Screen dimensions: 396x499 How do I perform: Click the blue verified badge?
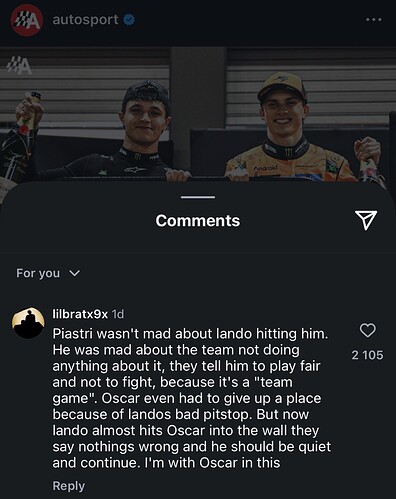tap(129, 20)
